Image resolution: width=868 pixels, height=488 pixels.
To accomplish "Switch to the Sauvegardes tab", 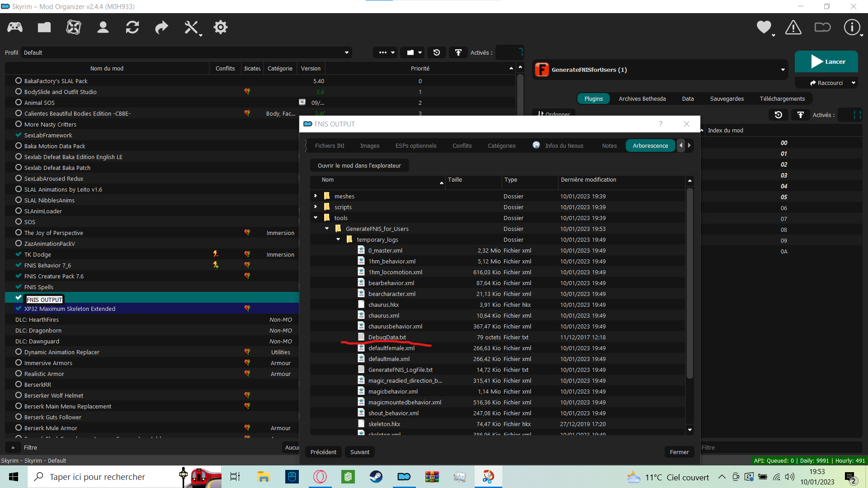I will (x=727, y=99).
